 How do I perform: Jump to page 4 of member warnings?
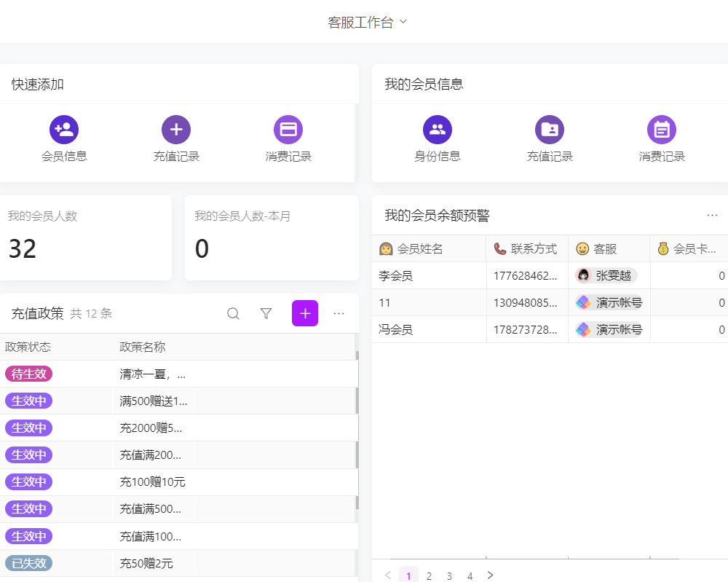pos(470,575)
